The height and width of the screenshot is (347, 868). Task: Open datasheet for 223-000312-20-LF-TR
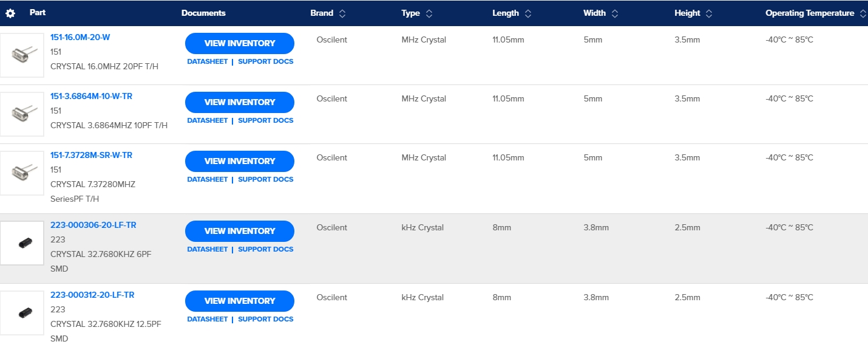(207, 319)
